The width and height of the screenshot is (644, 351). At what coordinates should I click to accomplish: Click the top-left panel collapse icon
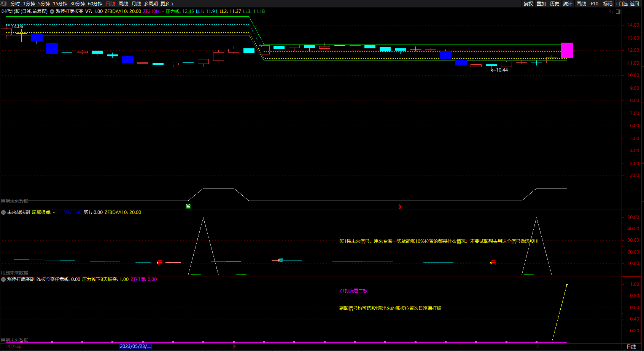click(x=3, y=3)
